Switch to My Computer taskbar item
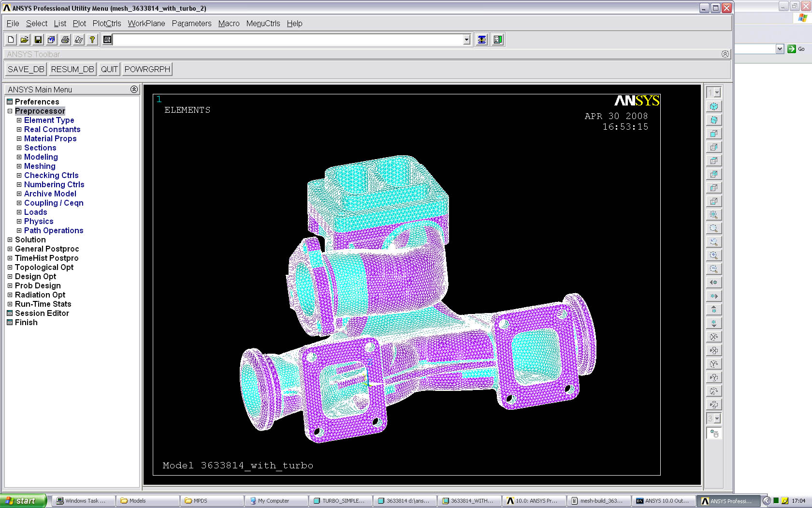 [276, 501]
